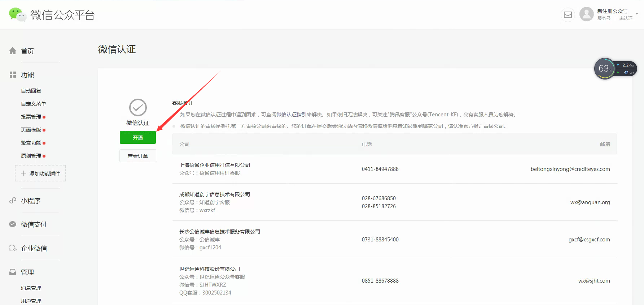Click email beitongxinyong@crediteyes.com

click(x=570, y=169)
